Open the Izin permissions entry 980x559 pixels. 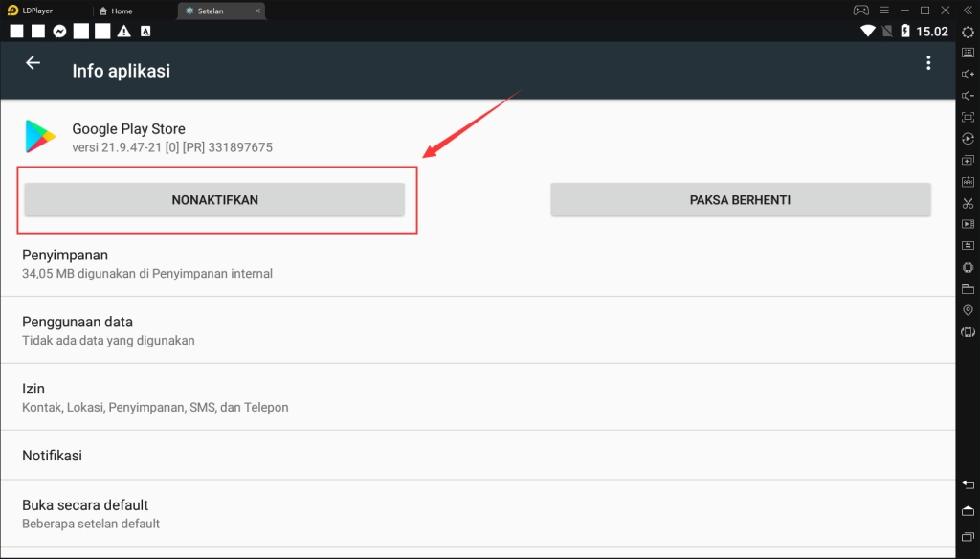click(x=479, y=397)
